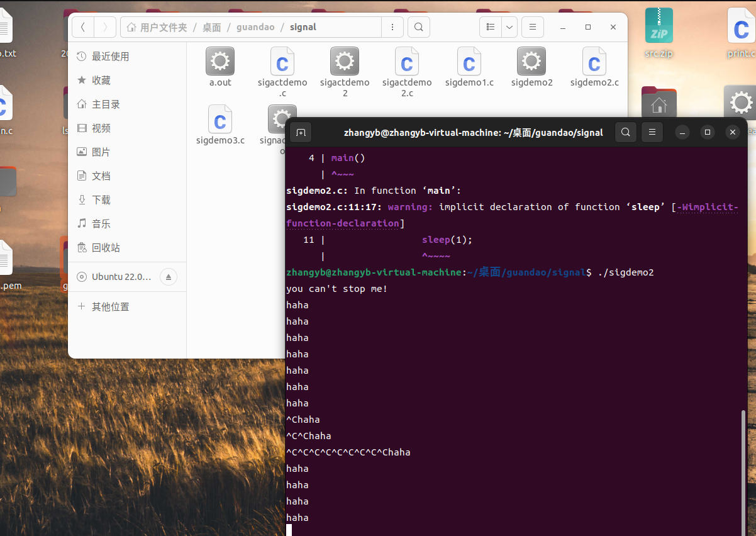Select the src.zip desktop file
This screenshot has width=756, height=536.
pos(659,34)
